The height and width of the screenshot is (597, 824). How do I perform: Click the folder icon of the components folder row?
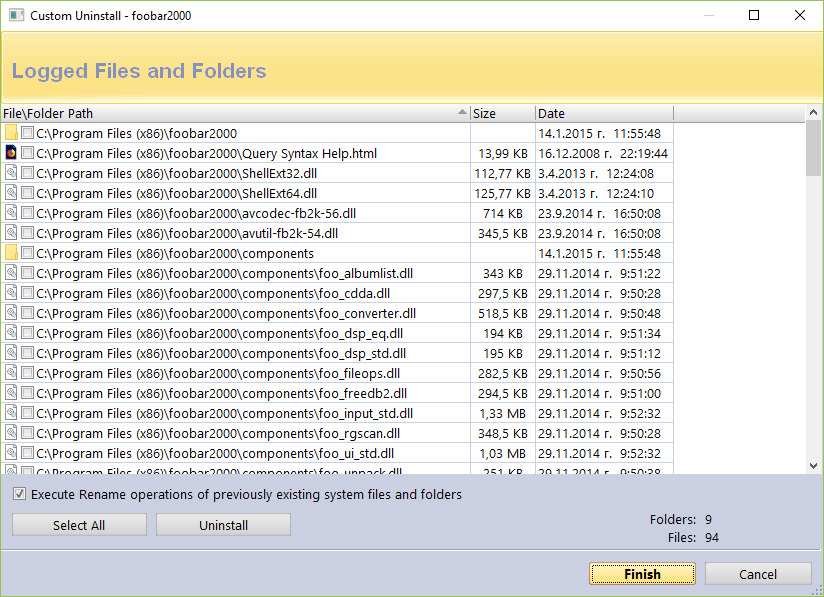tap(11, 253)
